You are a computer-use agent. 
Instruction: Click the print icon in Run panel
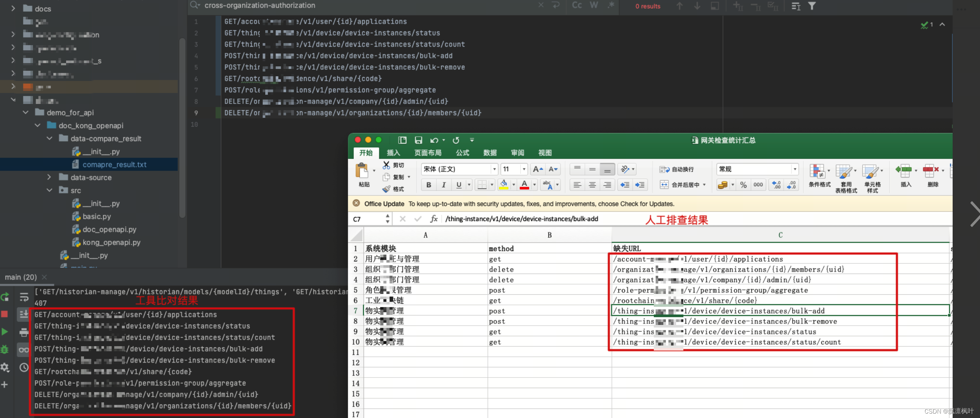pos(24,332)
